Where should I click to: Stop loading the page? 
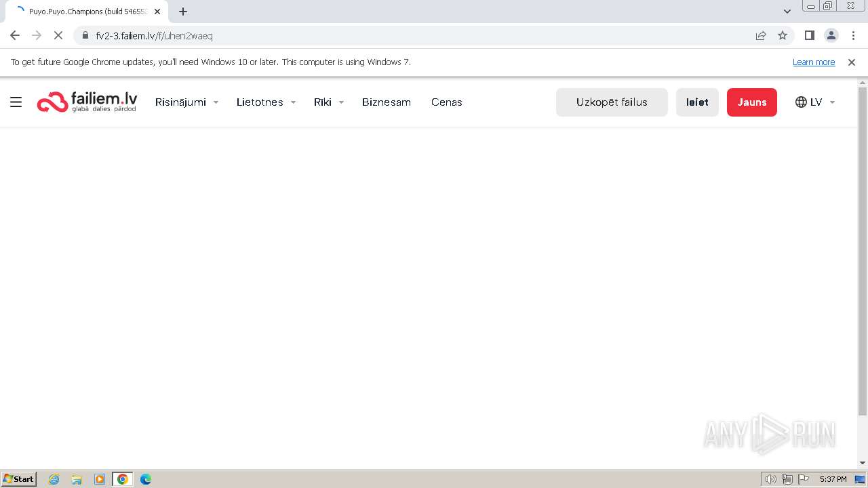(58, 35)
